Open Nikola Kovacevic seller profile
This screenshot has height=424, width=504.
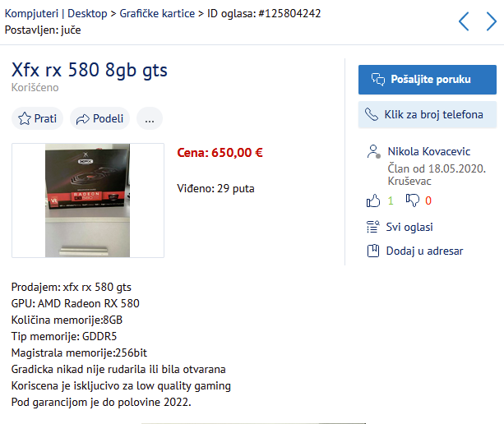429,151
